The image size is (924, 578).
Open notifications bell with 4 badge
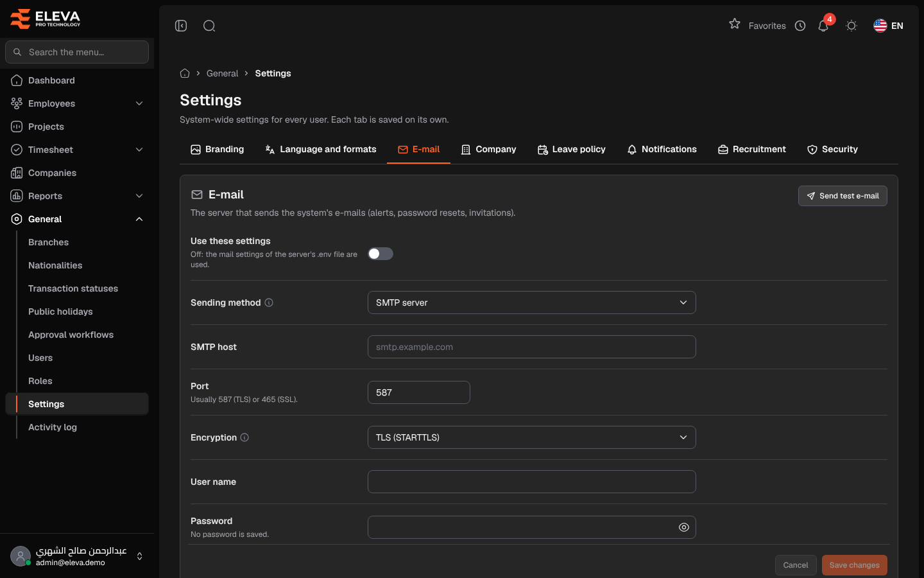click(824, 25)
